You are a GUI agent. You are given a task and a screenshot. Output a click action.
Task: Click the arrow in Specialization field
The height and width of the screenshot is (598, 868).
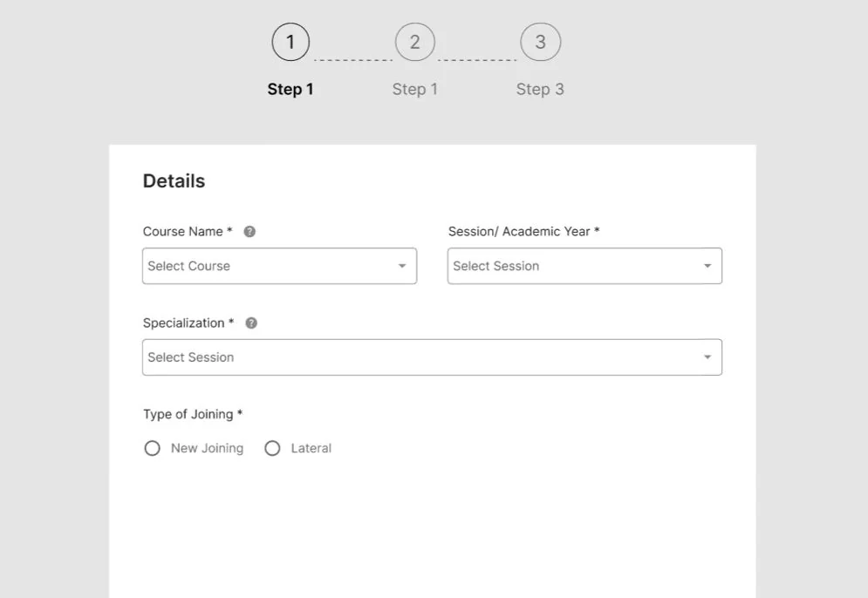(x=707, y=357)
